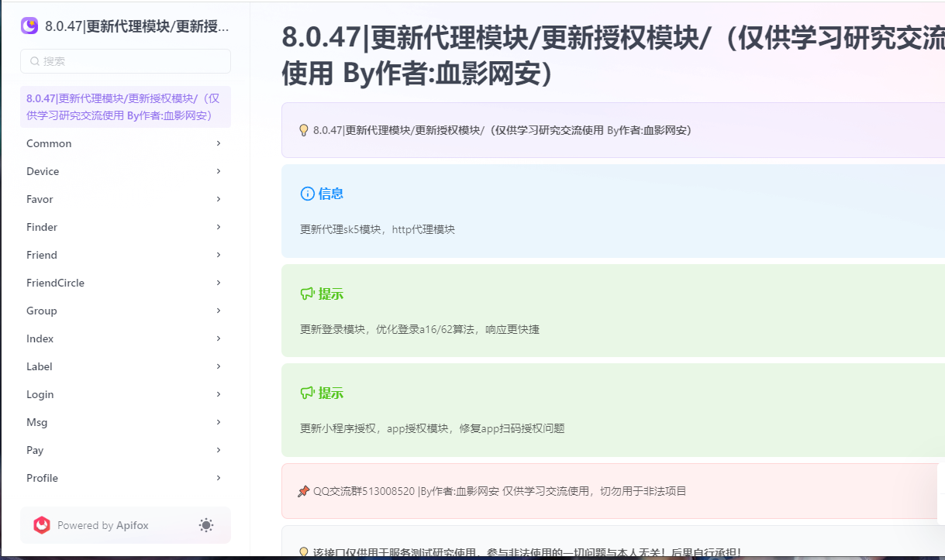Click the info circle icon in the 信息 panel

[x=308, y=194]
